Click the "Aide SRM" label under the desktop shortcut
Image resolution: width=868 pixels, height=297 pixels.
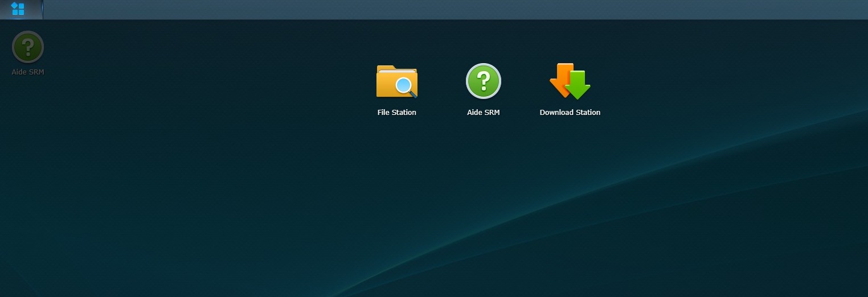tap(28, 72)
